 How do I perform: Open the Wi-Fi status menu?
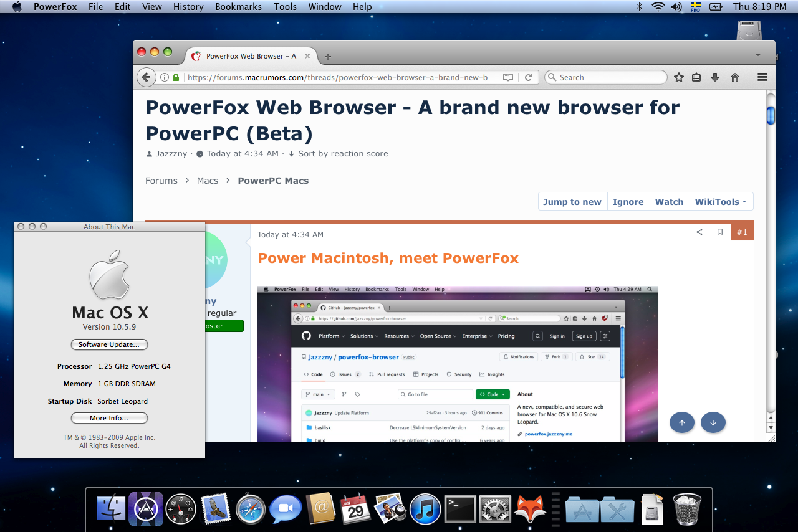658,7
